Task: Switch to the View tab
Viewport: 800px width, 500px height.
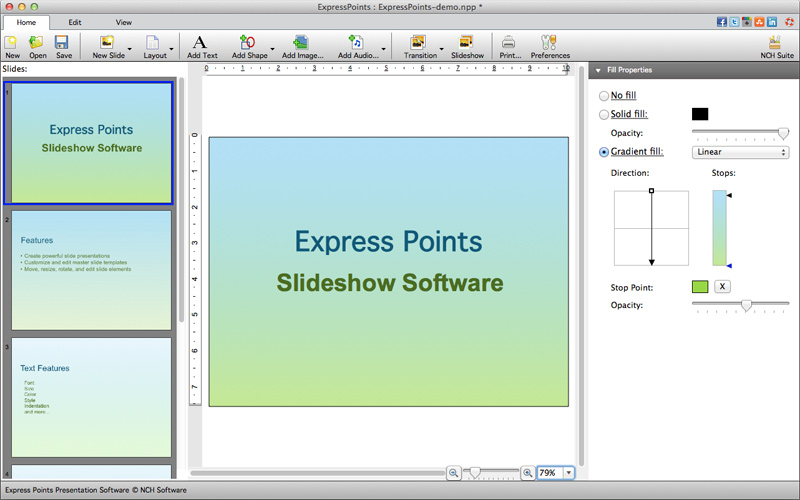Action: coord(123,22)
